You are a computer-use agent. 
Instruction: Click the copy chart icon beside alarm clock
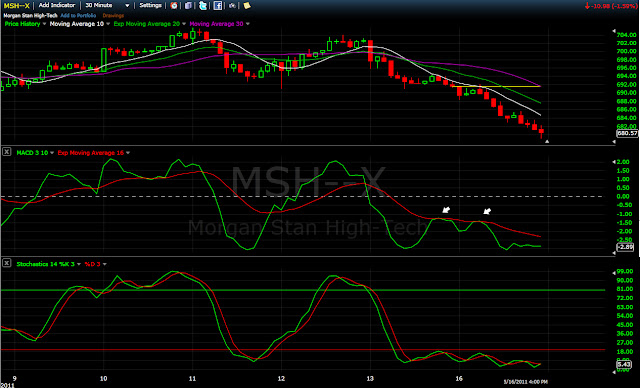(188, 5)
